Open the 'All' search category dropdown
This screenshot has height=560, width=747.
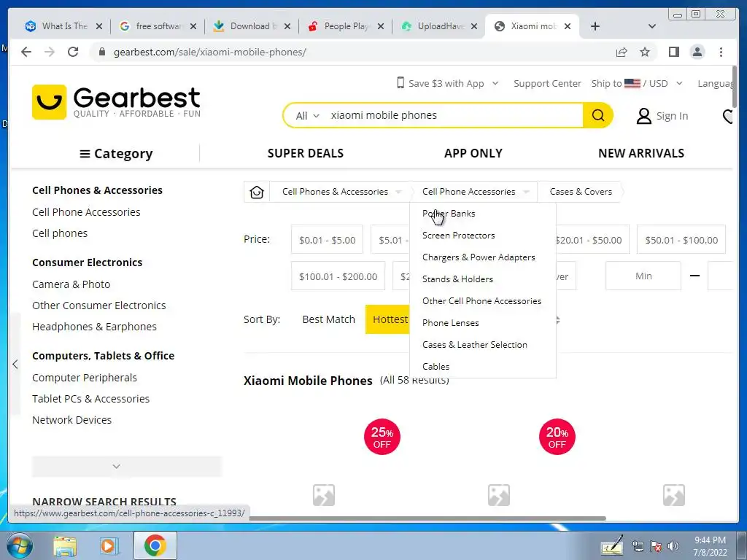[x=307, y=116]
